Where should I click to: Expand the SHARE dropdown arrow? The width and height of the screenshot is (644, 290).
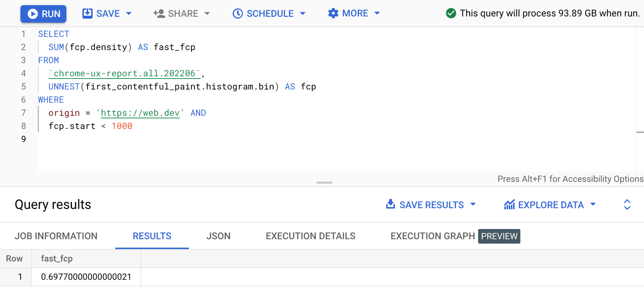point(207,14)
